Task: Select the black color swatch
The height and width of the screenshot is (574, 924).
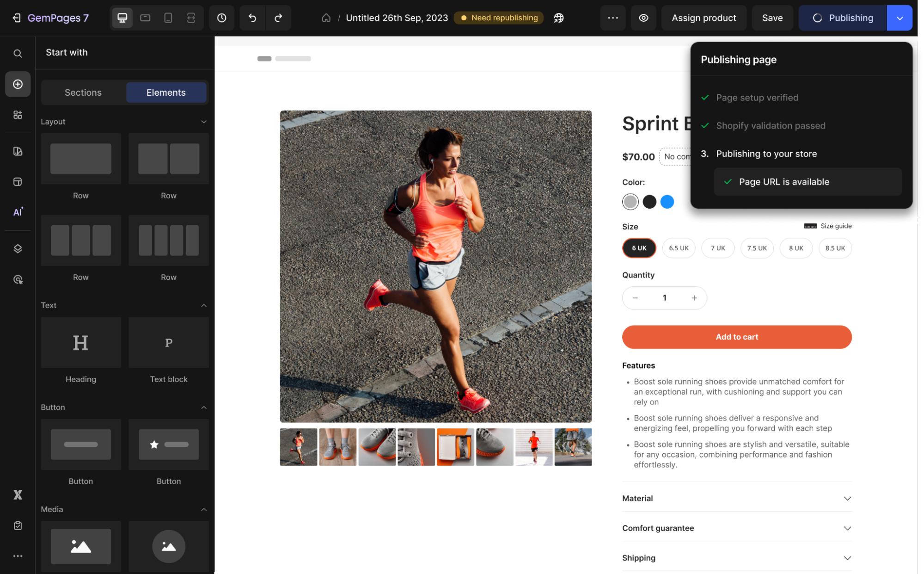Action: point(649,202)
